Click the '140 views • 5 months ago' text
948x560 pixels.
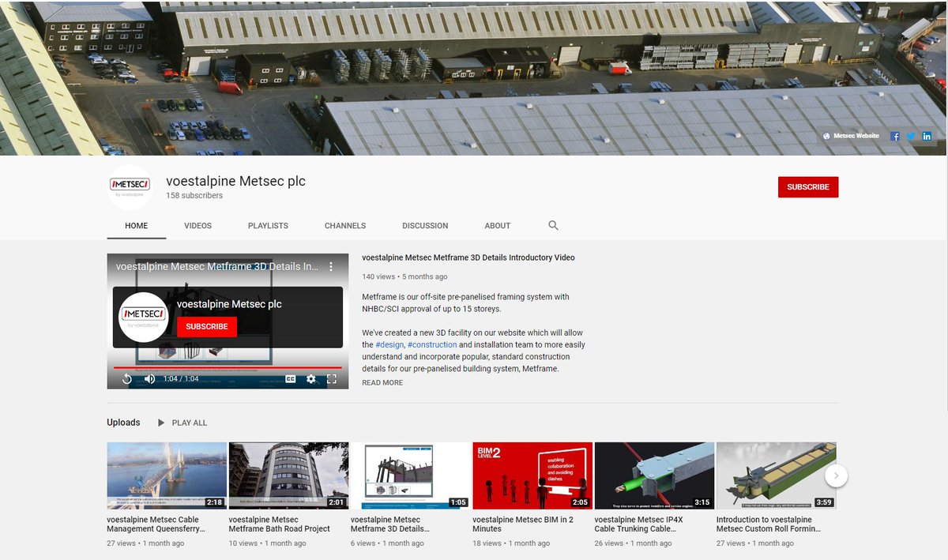pyautogui.click(x=404, y=277)
